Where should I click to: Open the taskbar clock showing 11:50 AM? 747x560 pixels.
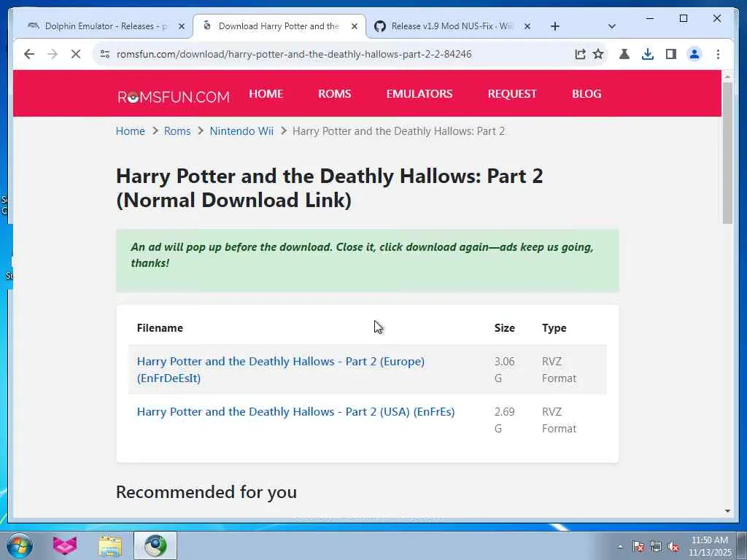coord(710,546)
